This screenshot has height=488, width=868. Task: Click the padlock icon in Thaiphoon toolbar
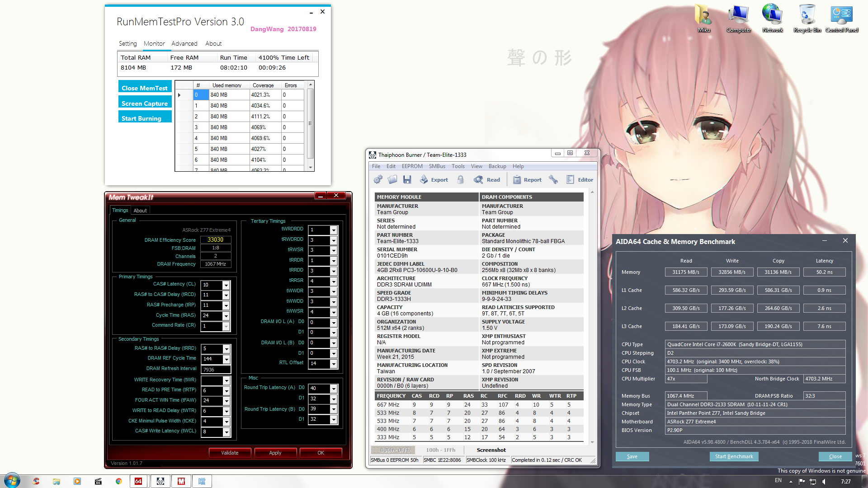pos(460,179)
